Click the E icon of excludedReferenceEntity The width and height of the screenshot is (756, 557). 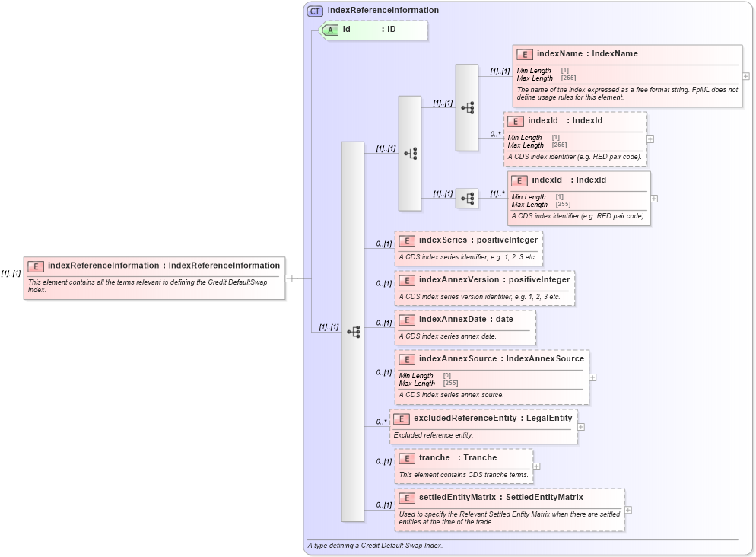pyautogui.click(x=402, y=418)
